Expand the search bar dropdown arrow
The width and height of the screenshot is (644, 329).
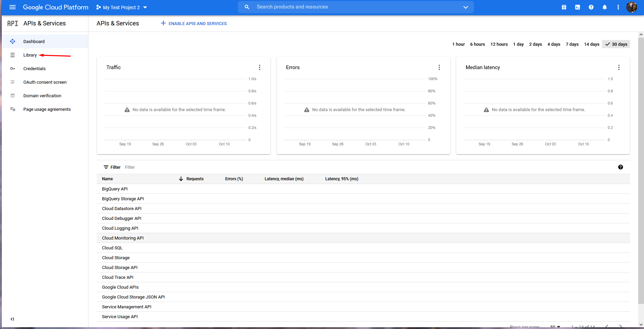click(466, 7)
